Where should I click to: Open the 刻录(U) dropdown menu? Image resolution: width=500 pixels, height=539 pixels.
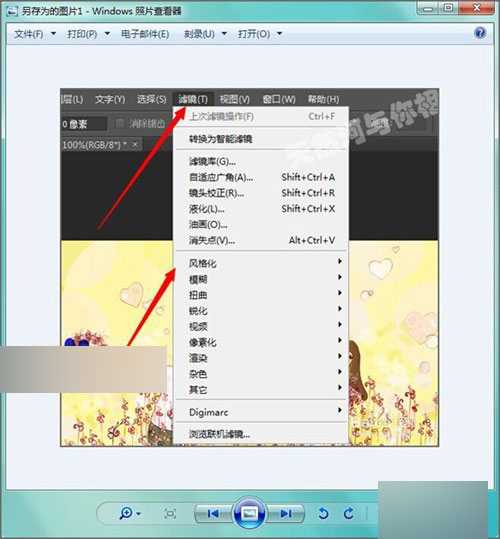click(x=205, y=34)
